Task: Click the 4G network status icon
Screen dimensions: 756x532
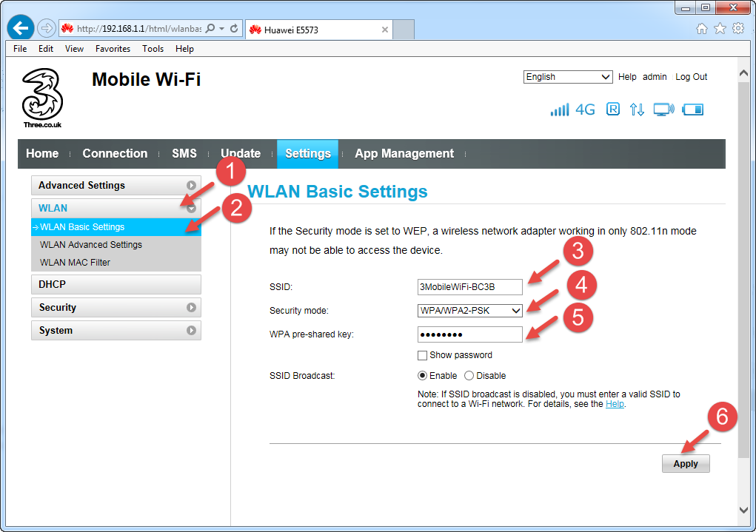Action: tap(585, 110)
